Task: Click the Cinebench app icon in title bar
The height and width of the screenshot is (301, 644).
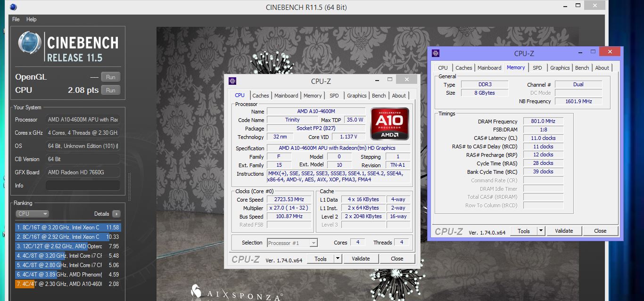Action: (13, 7)
